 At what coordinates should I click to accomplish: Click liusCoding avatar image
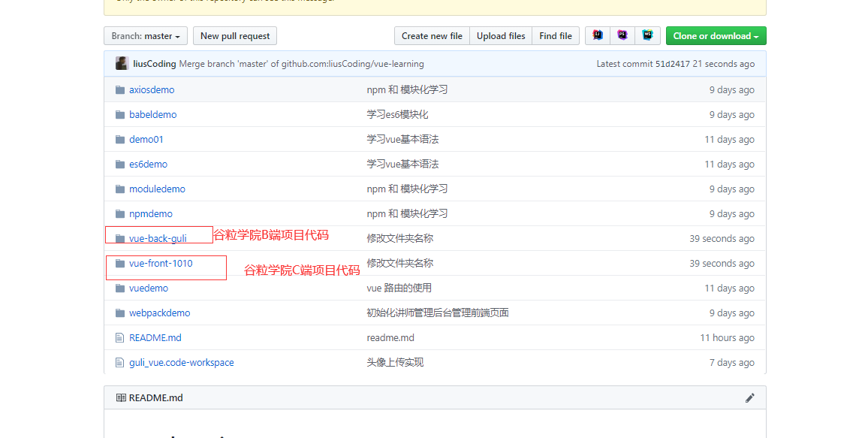click(122, 64)
